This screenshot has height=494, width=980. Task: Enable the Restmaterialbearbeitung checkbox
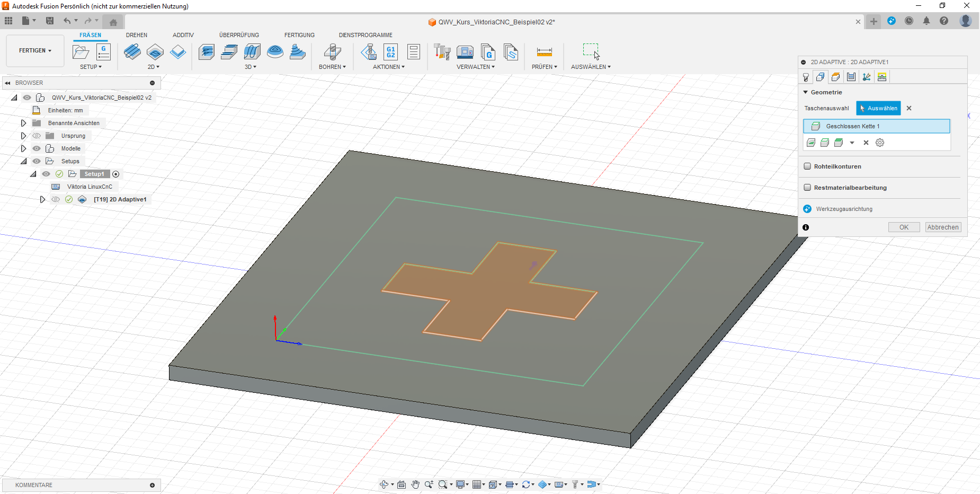pyautogui.click(x=807, y=188)
